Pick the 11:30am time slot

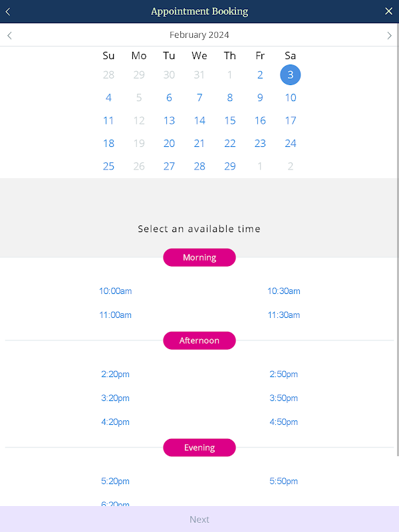pyautogui.click(x=283, y=315)
